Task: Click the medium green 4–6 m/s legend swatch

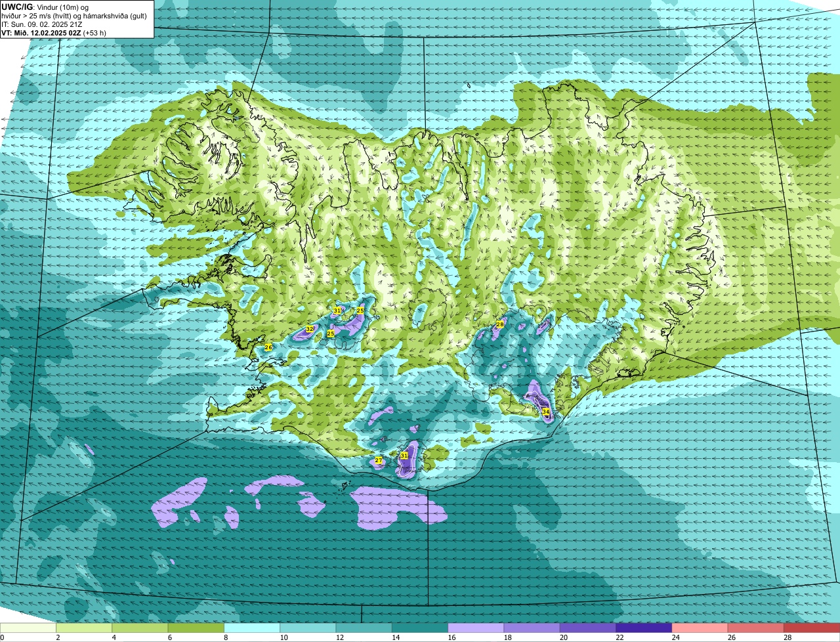Action: click(140, 628)
